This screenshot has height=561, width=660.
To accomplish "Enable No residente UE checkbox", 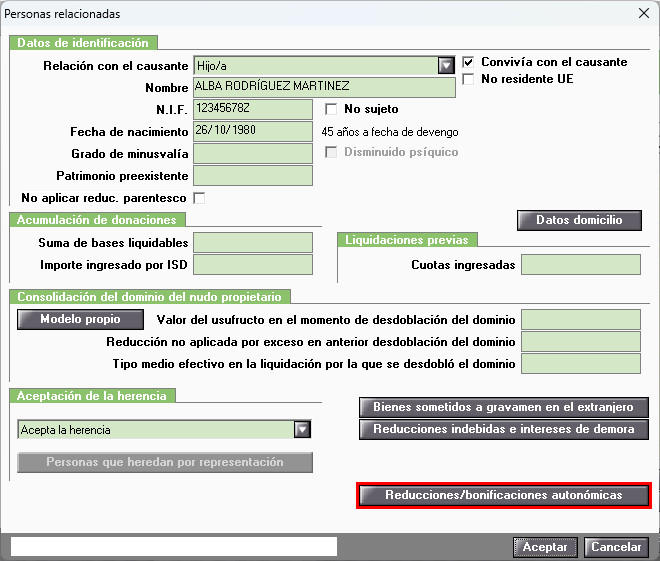I will 468,79.
